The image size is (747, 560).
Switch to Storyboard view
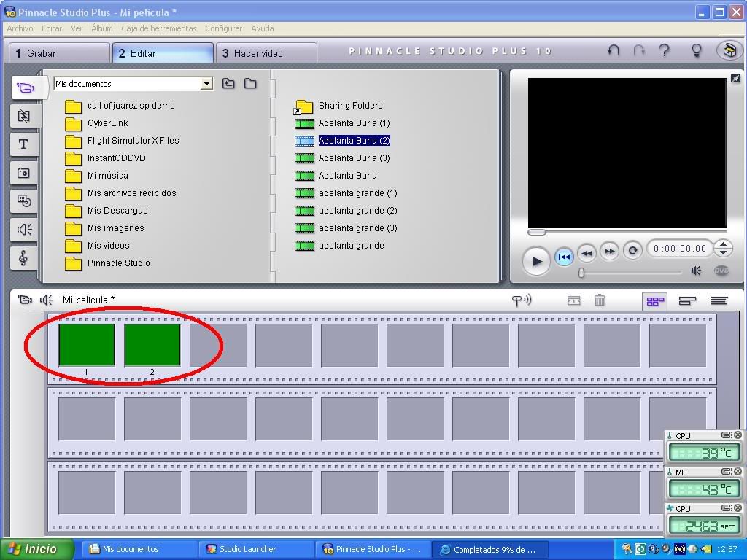655,301
